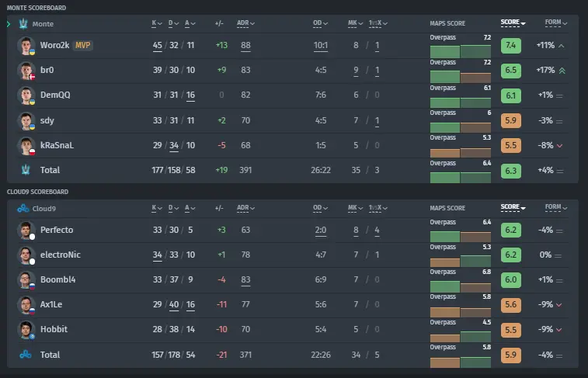Image resolution: width=588 pixels, height=378 pixels.
Task: Sort Cloud9 table by SCORE
Action: click(x=513, y=207)
